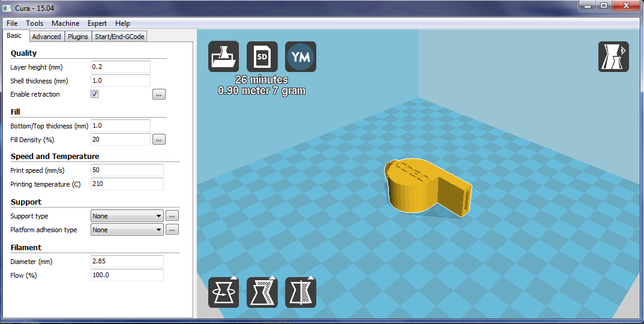Expand the Platform adhesion type dropdown

click(x=127, y=230)
